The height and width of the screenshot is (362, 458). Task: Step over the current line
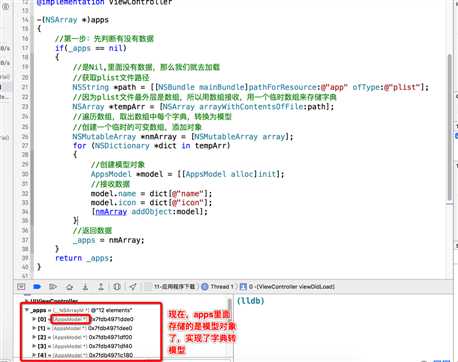[x=69, y=286]
